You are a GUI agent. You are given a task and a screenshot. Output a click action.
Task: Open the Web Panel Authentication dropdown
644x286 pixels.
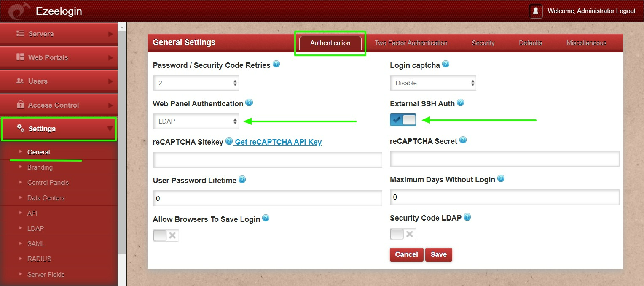[196, 121]
